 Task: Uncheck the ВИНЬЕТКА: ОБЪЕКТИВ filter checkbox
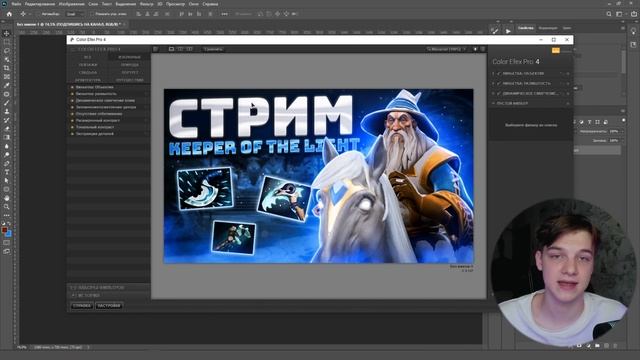click(x=499, y=73)
